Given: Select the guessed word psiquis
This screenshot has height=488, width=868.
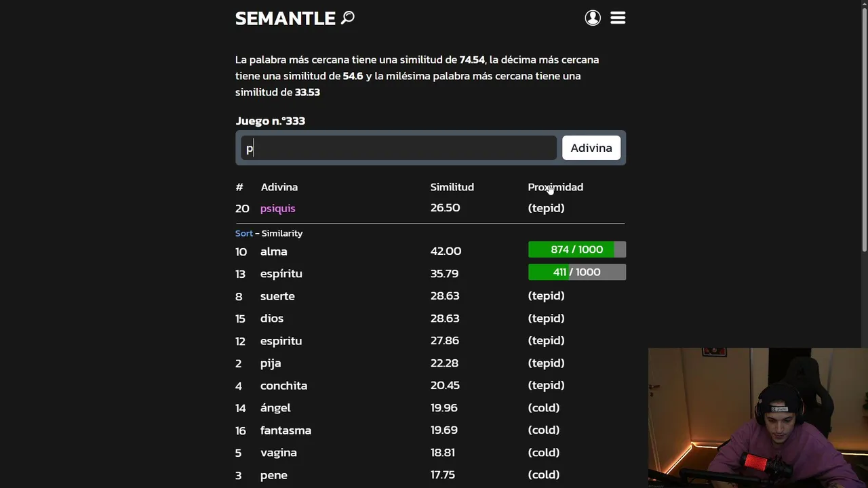Looking at the screenshot, I should coord(277,208).
